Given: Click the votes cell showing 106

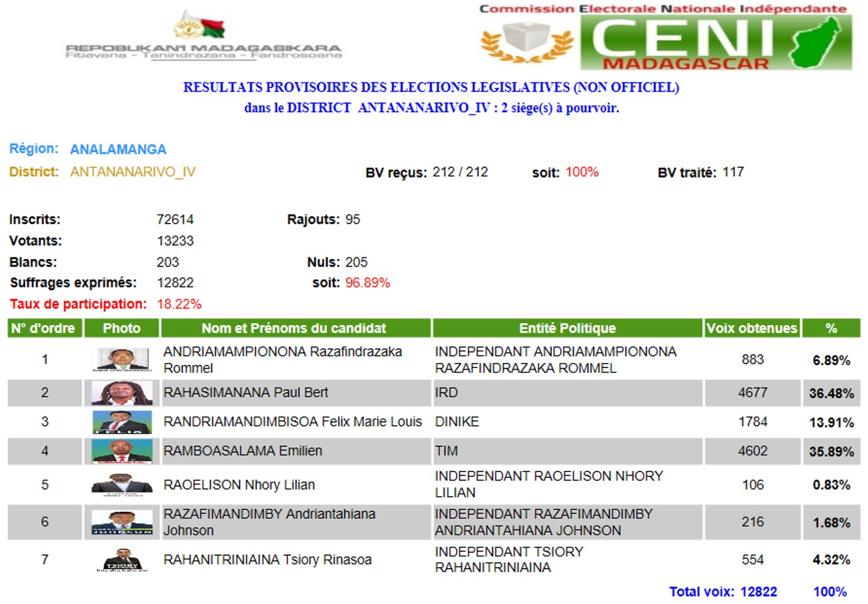Looking at the screenshot, I should click(752, 484).
